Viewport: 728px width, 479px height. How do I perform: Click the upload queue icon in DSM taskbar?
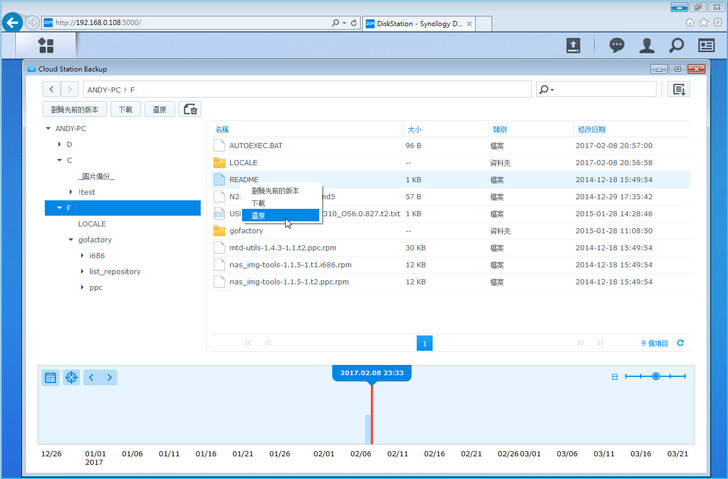point(573,45)
